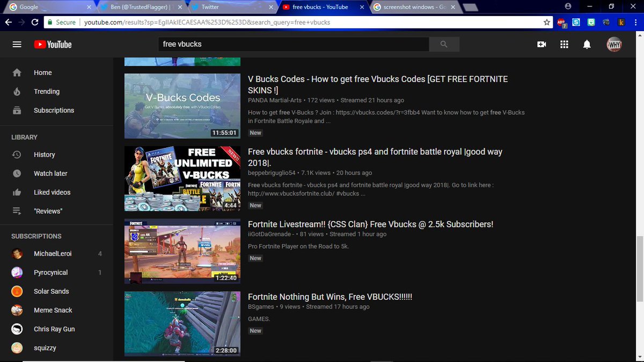Open Fortnite Livestream CSS Clan video title

370,224
